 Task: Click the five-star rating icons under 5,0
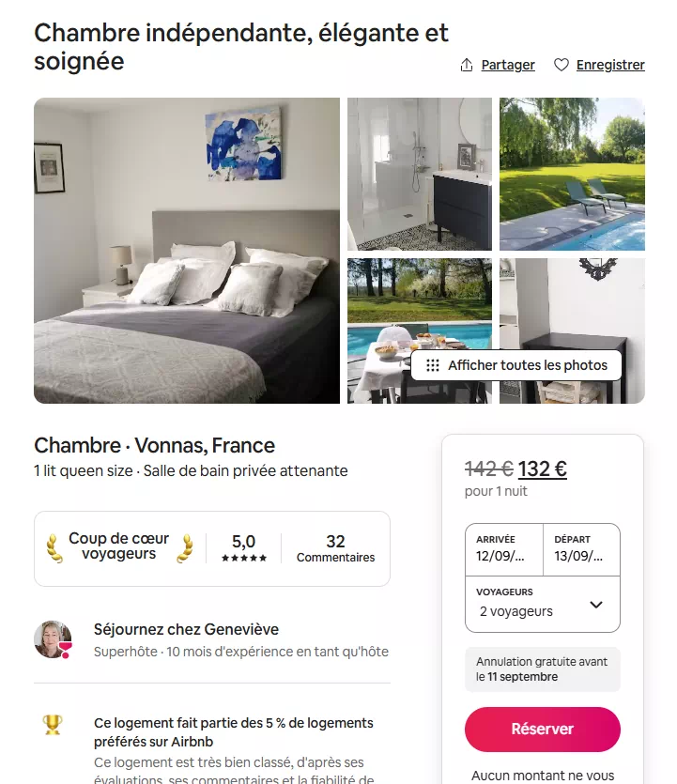point(244,558)
